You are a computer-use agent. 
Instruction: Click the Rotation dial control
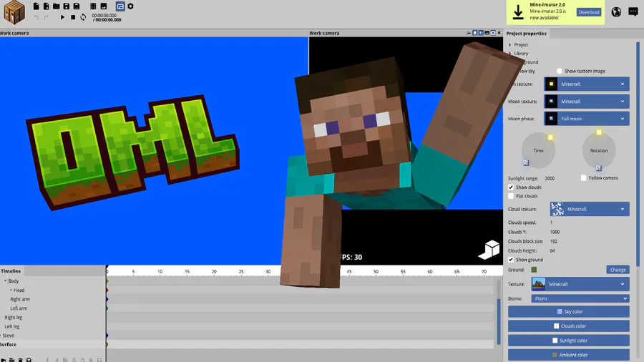[x=599, y=150]
